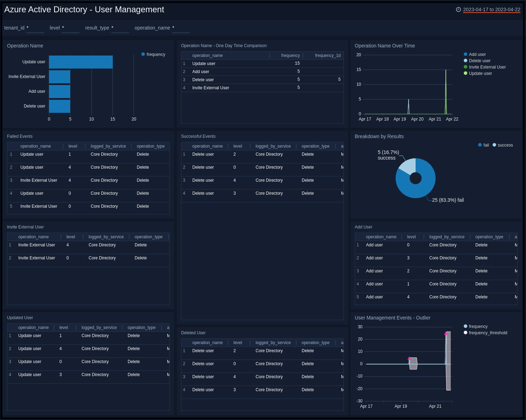The height and width of the screenshot is (420, 526).
Task: Sort Failed Events by operation_type column
Action: pyautogui.click(x=151, y=146)
